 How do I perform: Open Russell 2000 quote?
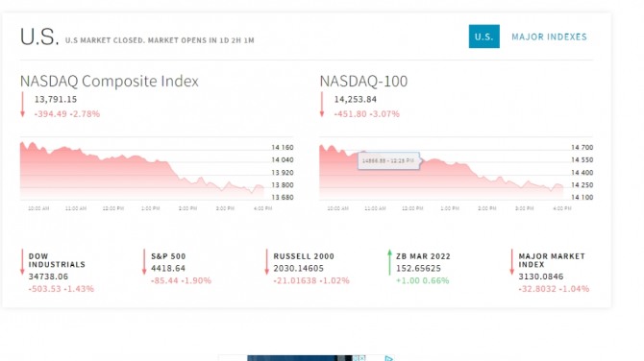(x=304, y=256)
